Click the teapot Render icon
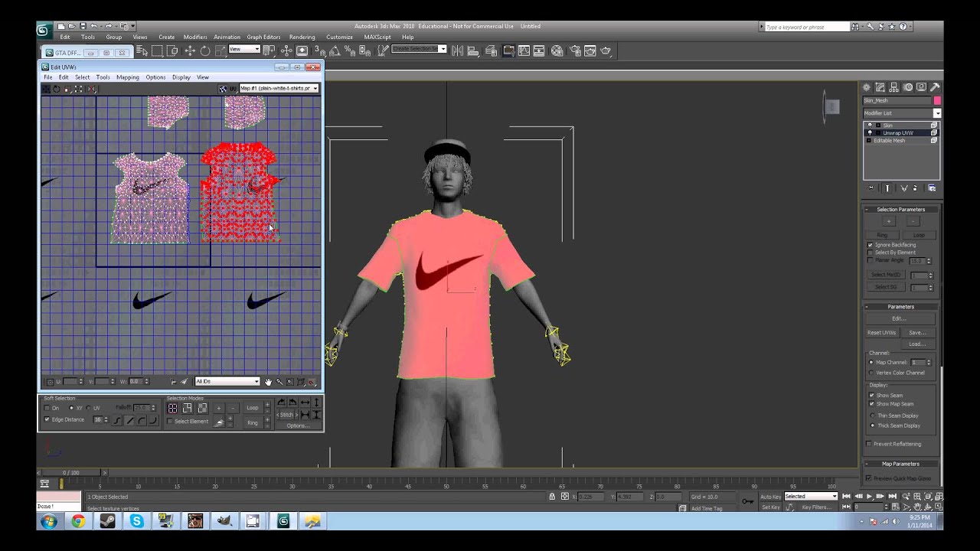Viewport: 980px width, 551px height. point(606,51)
